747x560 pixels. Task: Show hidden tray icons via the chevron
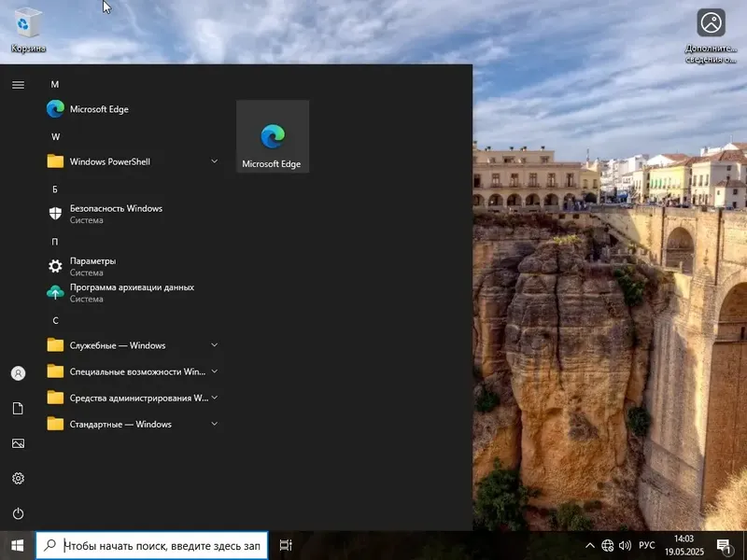point(590,544)
